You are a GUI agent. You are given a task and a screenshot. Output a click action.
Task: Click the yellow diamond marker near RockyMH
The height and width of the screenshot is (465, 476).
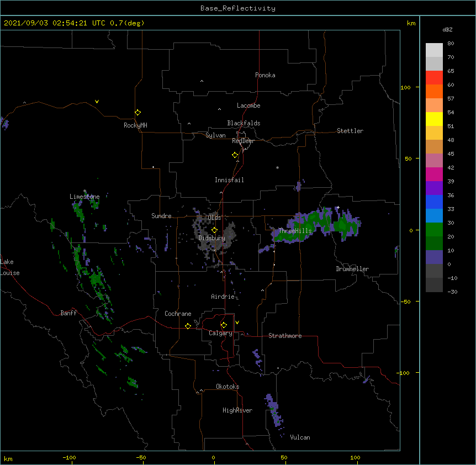(x=138, y=113)
